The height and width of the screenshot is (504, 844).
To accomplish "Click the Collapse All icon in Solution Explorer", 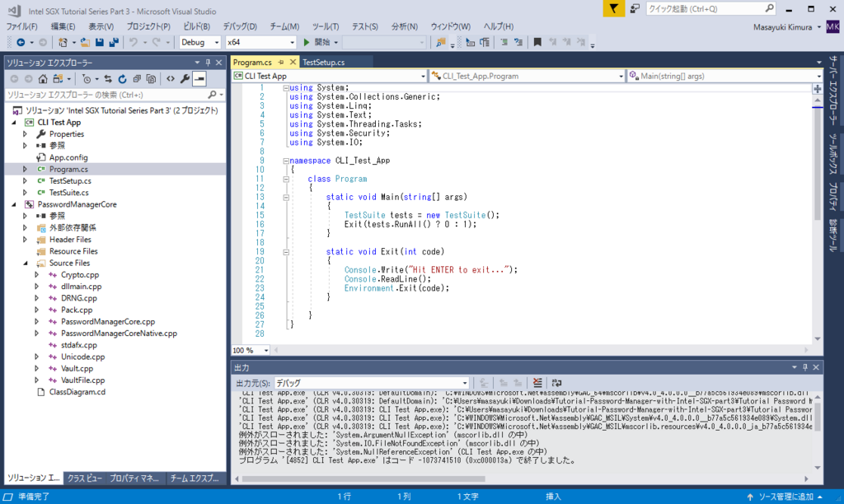I will coord(137,79).
